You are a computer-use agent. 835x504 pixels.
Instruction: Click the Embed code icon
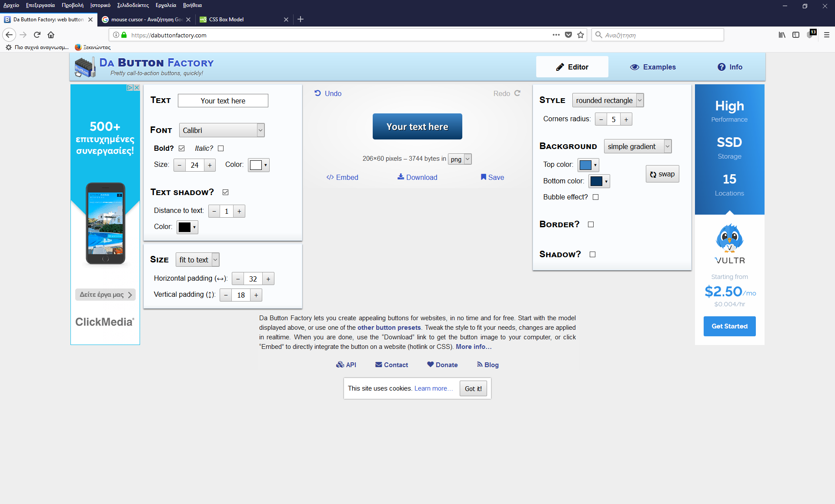coord(330,177)
